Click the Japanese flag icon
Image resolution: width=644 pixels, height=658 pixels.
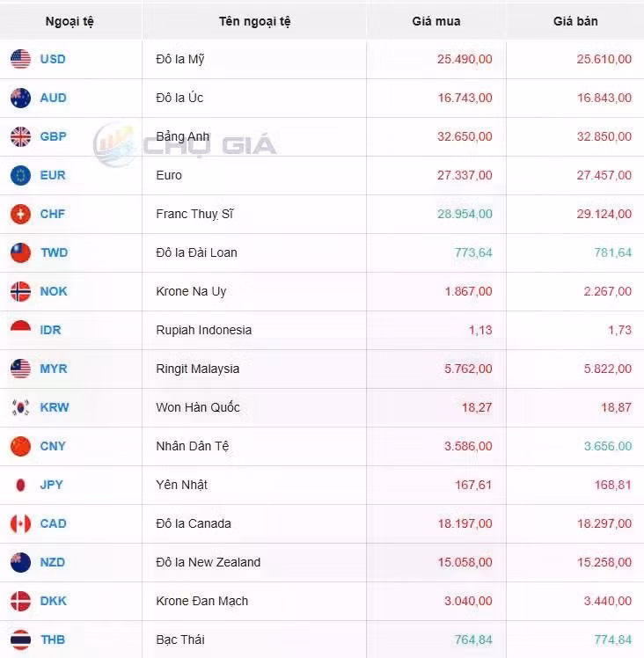click(x=20, y=485)
